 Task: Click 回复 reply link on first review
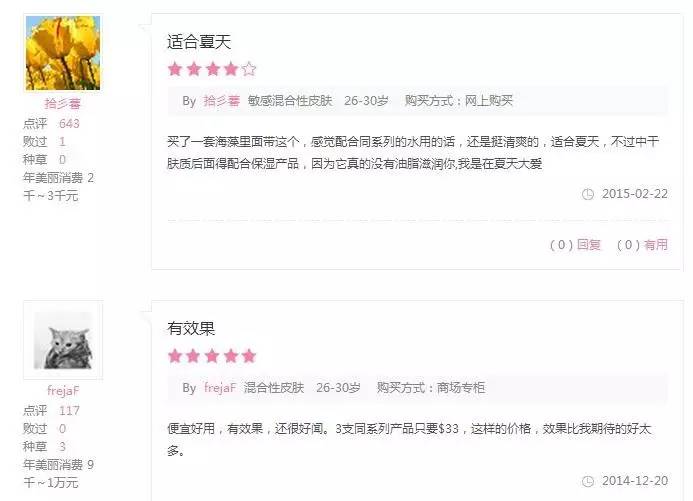point(589,244)
